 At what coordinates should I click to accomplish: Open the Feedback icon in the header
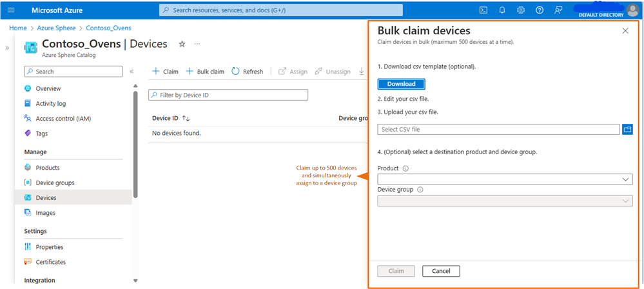[558, 10]
